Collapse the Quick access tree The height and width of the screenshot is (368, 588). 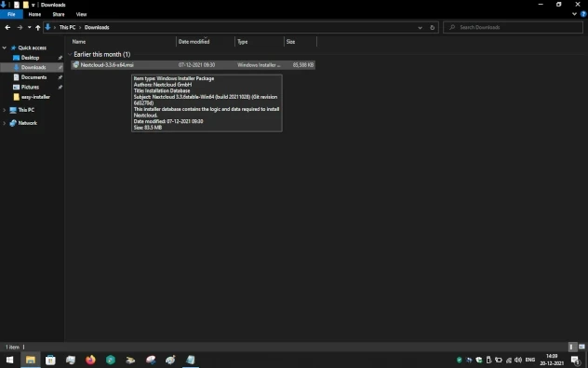5,48
